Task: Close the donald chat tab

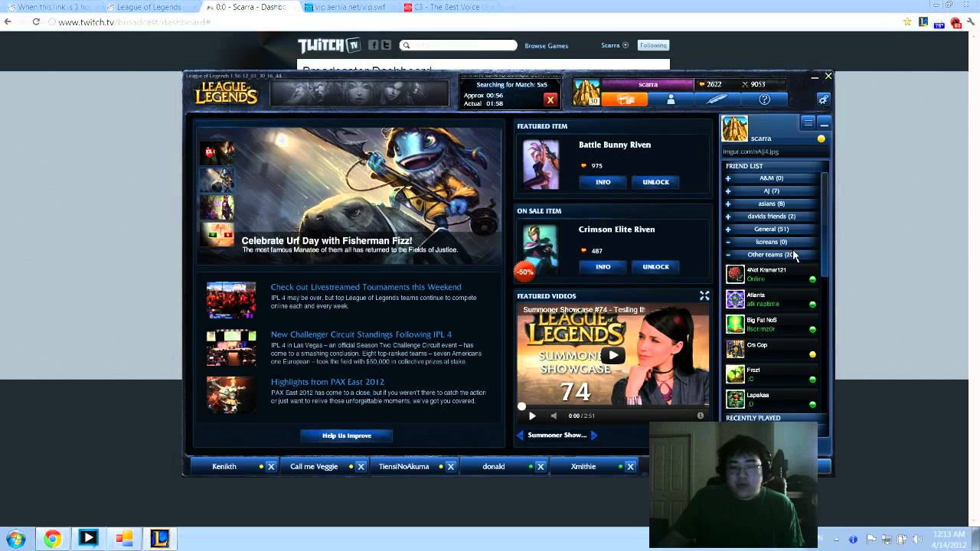Action: tap(541, 467)
